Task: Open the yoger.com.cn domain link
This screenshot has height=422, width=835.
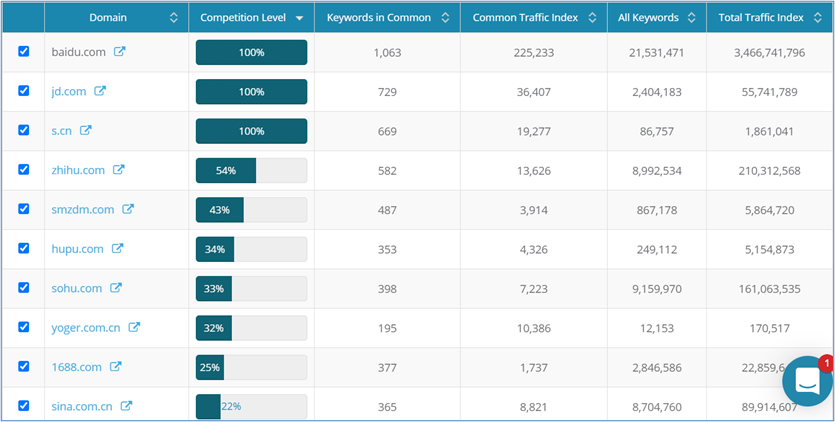Action: (86, 328)
